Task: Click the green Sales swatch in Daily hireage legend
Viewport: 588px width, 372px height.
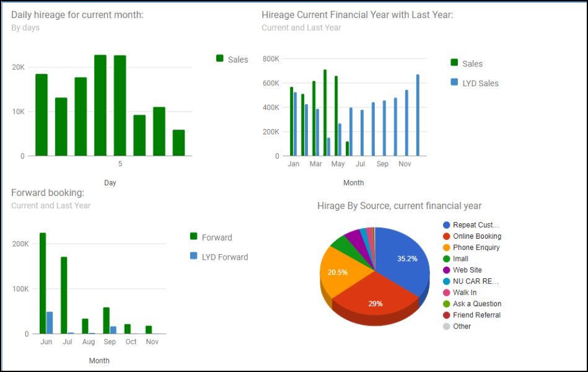Action: tap(220, 58)
